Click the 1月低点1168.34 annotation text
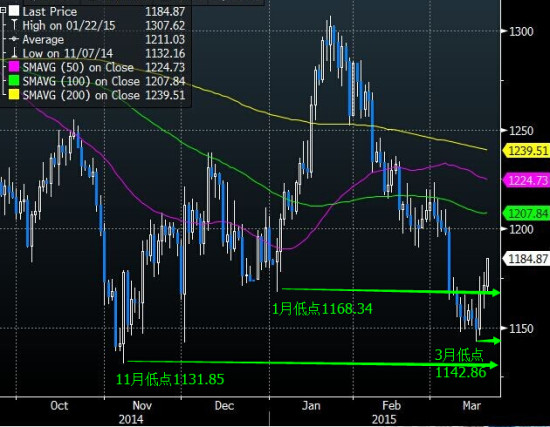550x427 pixels. pos(322,309)
